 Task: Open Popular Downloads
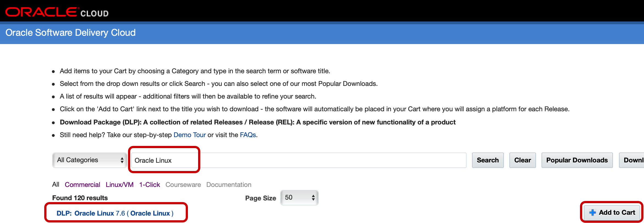point(577,160)
